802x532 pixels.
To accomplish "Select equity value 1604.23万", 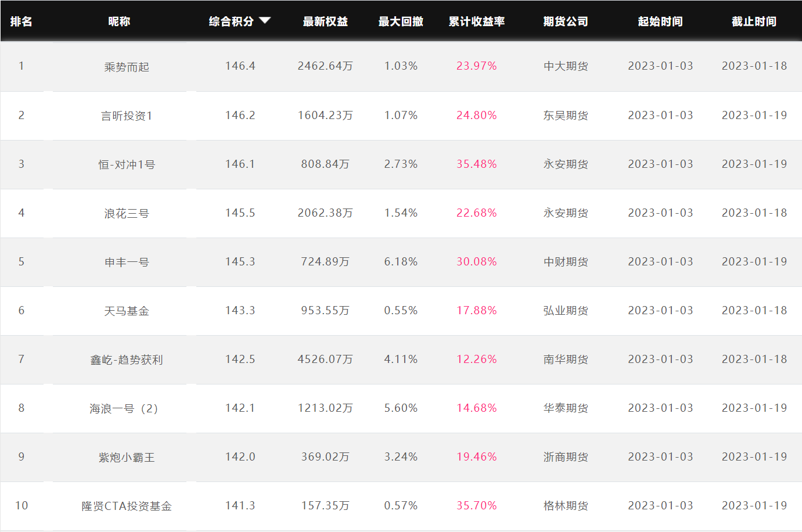I will point(325,115).
